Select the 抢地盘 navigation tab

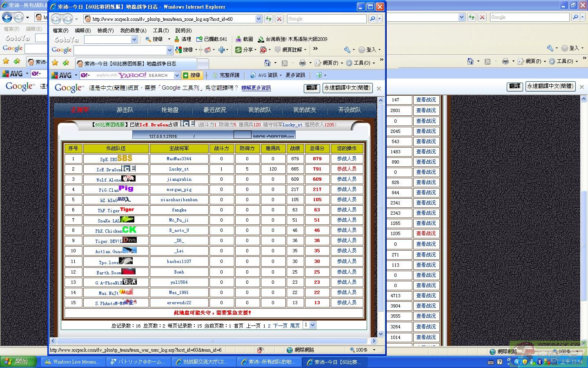170,110
